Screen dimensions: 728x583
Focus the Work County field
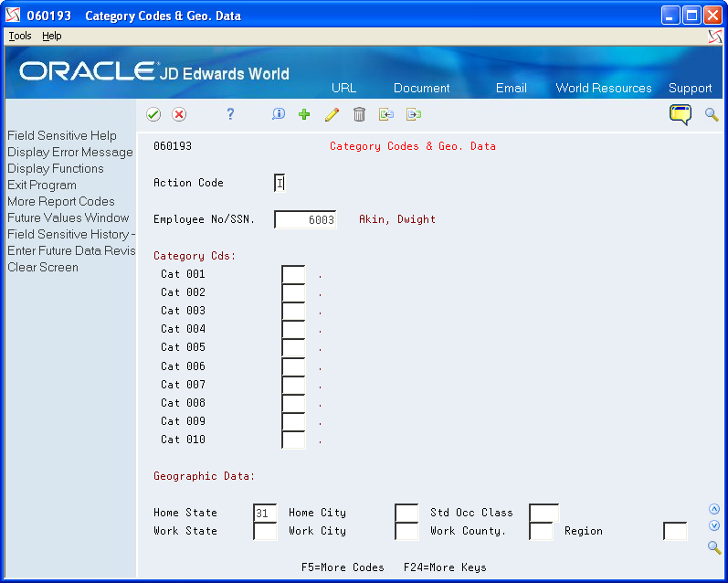(541, 531)
